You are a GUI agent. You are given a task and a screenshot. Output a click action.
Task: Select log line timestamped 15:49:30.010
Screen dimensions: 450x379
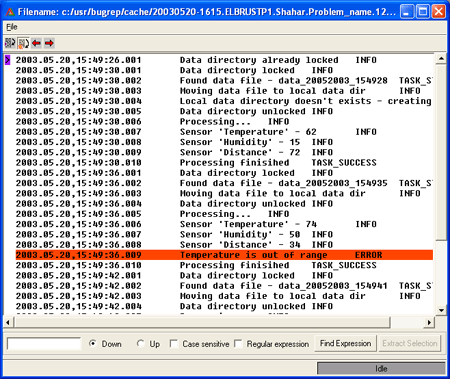224,163
